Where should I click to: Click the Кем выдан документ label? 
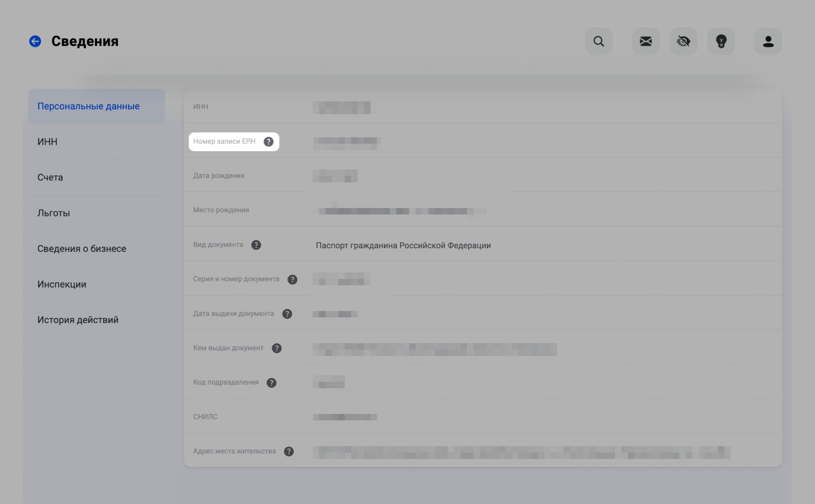coord(228,348)
